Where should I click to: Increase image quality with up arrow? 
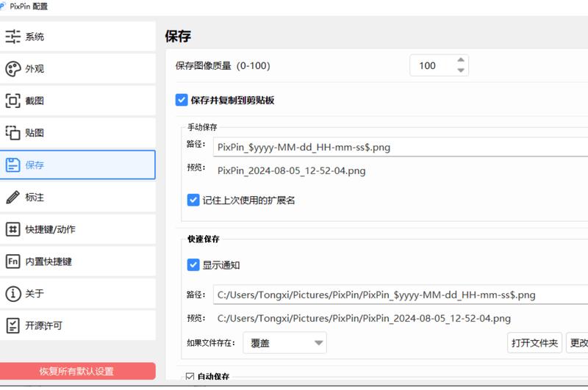coord(461,60)
